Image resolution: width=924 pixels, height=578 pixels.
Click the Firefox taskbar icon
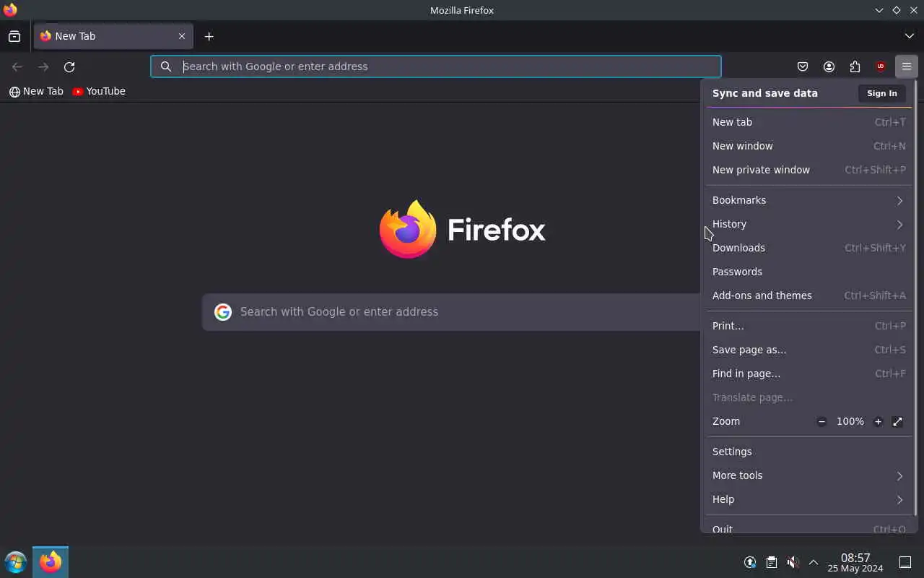coord(51,562)
